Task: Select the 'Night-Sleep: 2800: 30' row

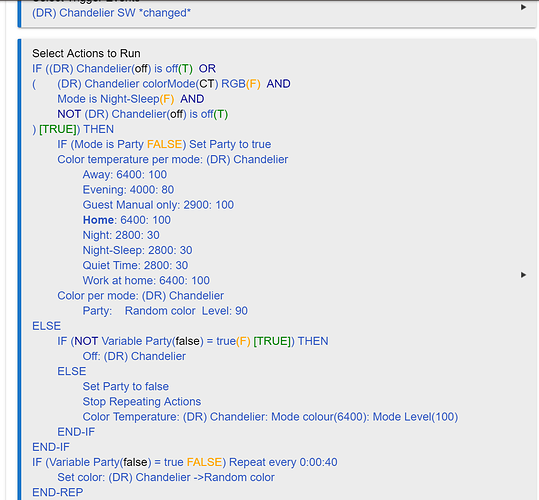Action: click(137, 250)
